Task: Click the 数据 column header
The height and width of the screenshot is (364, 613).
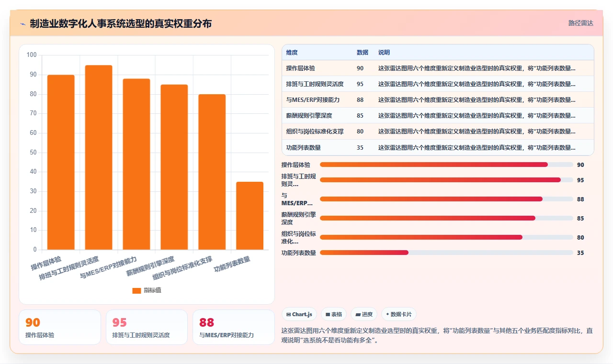Action: [363, 52]
